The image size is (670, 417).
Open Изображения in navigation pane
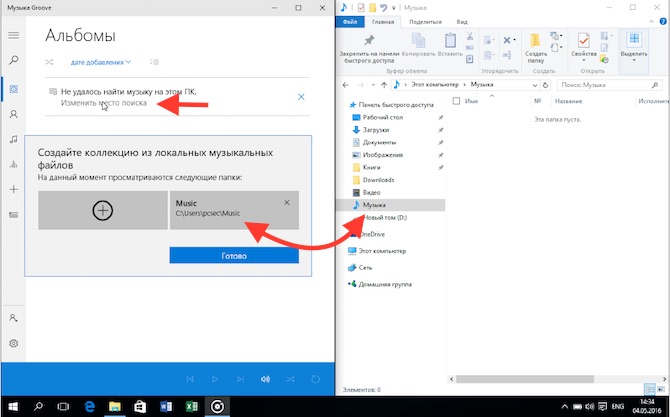coord(383,155)
